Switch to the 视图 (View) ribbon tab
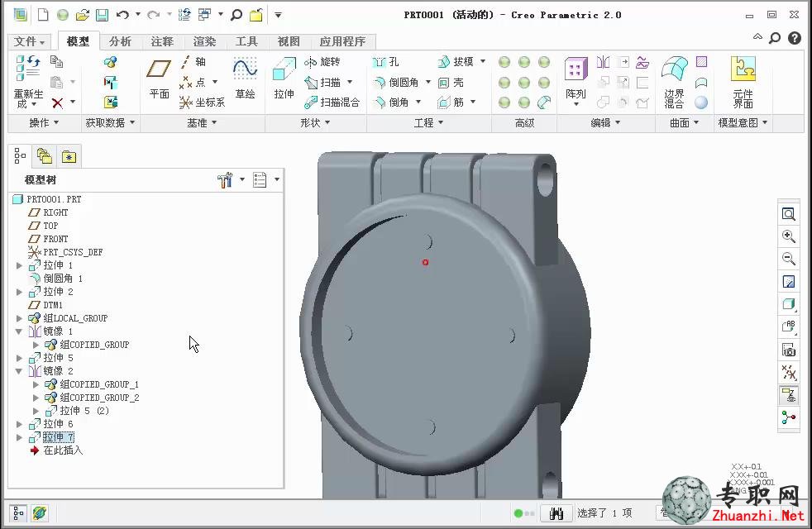 289,41
